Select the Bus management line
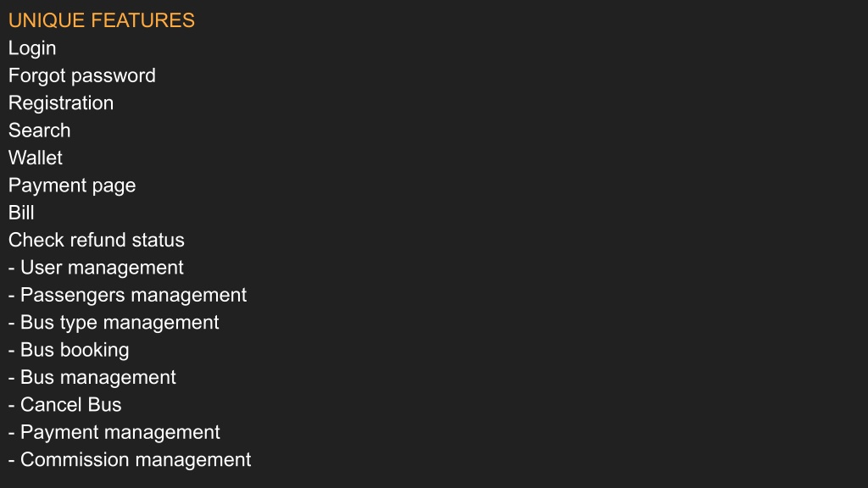 coord(92,378)
